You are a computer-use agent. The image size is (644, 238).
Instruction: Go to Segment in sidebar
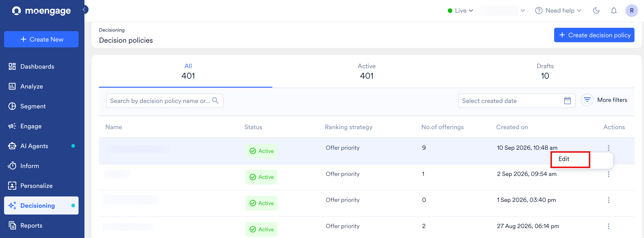click(x=41, y=106)
